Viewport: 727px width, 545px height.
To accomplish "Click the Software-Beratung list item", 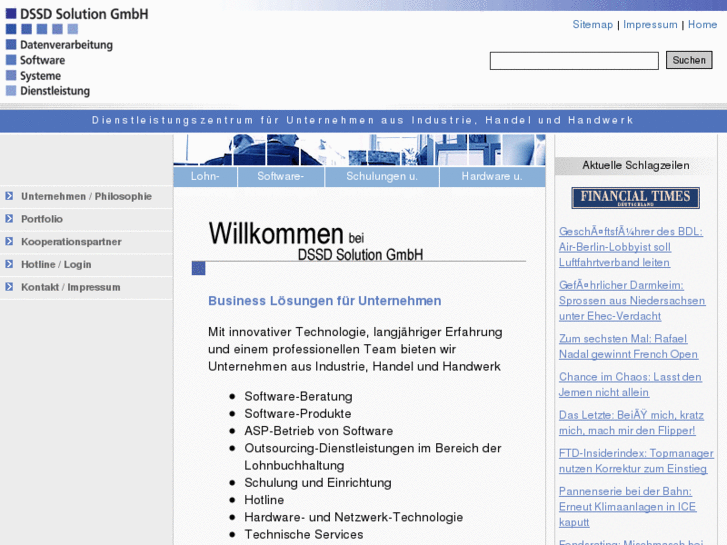I will coord(298,397).
